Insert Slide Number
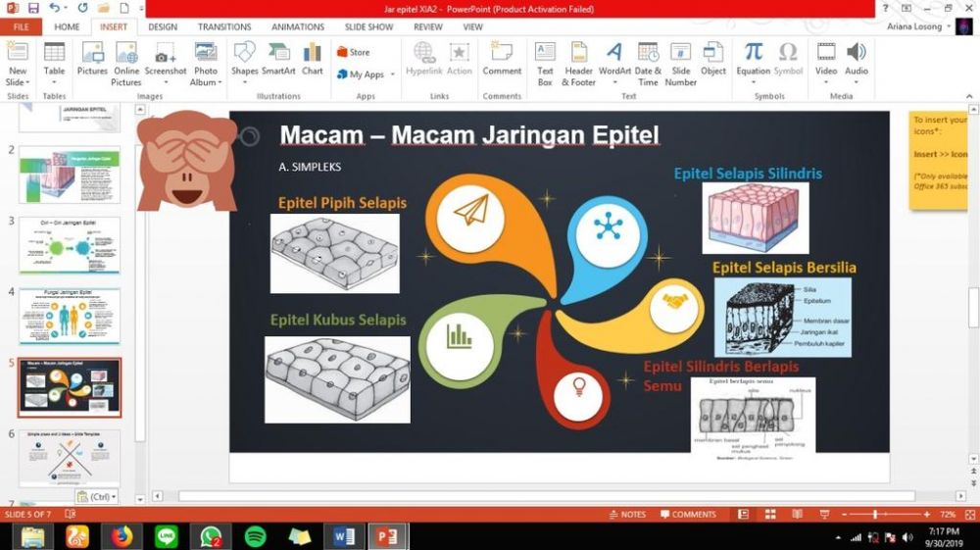The height and width of the screenshot is (550, 980). click(x=681, y=64)
